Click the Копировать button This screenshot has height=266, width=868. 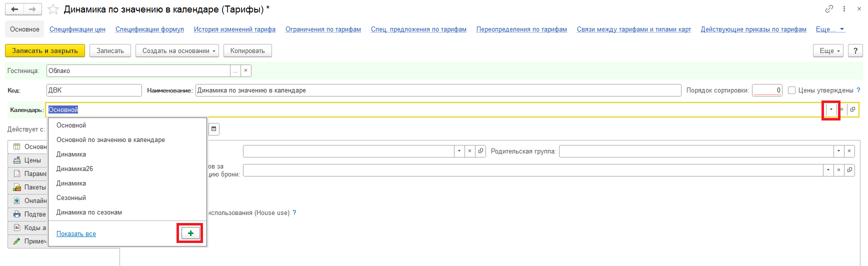[x=247, y=50]
